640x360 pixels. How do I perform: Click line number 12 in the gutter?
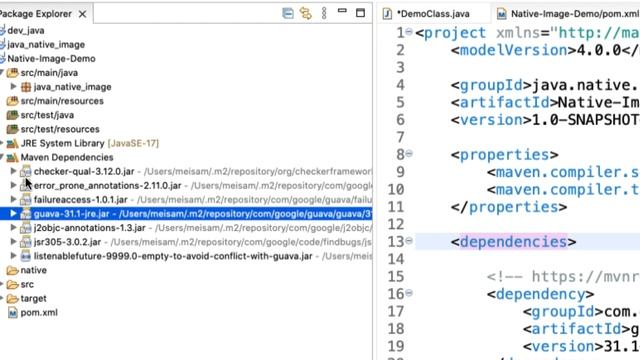(x=396, y=224)
